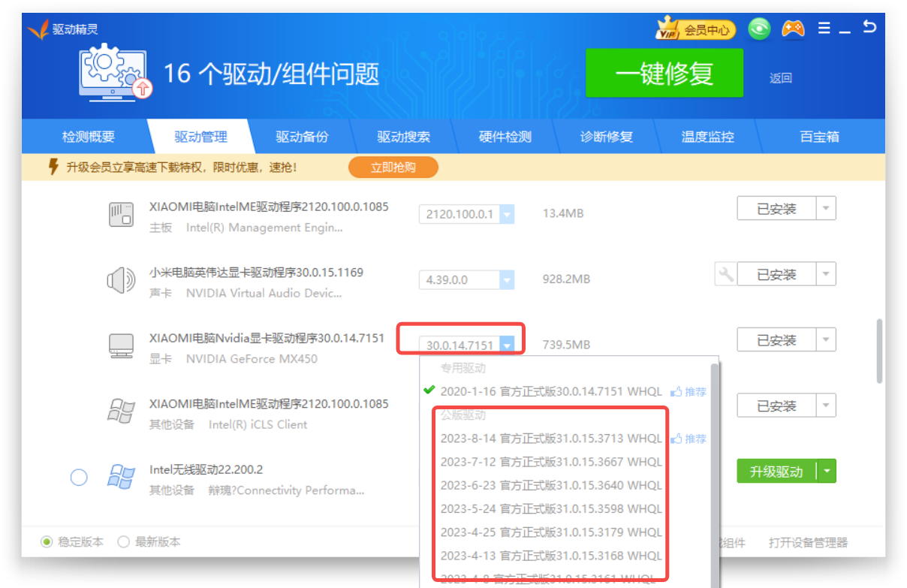Viewport: 907px width, 588px height.
Task: Switch to the 驱动备份 tab
Action: (x=302, y=137)
